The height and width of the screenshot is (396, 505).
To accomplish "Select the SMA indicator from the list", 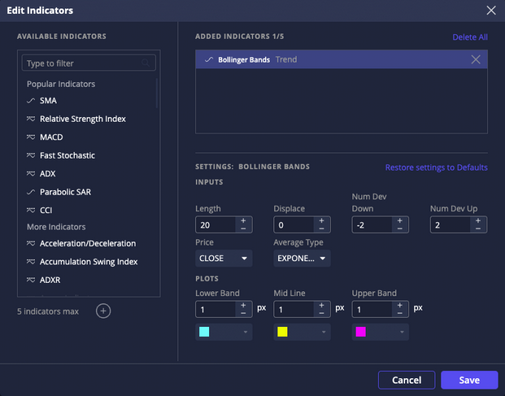I will 48,101.
